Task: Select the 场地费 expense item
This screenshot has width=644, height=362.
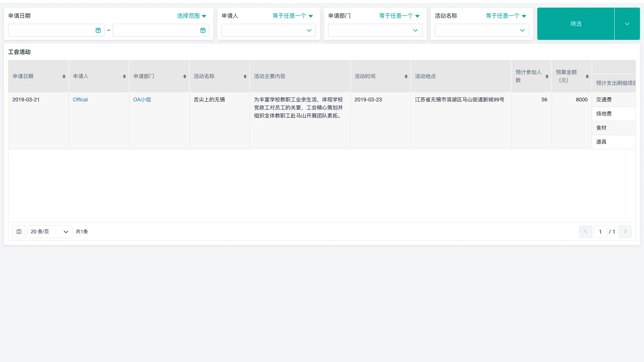Action: tap(614, 114)
